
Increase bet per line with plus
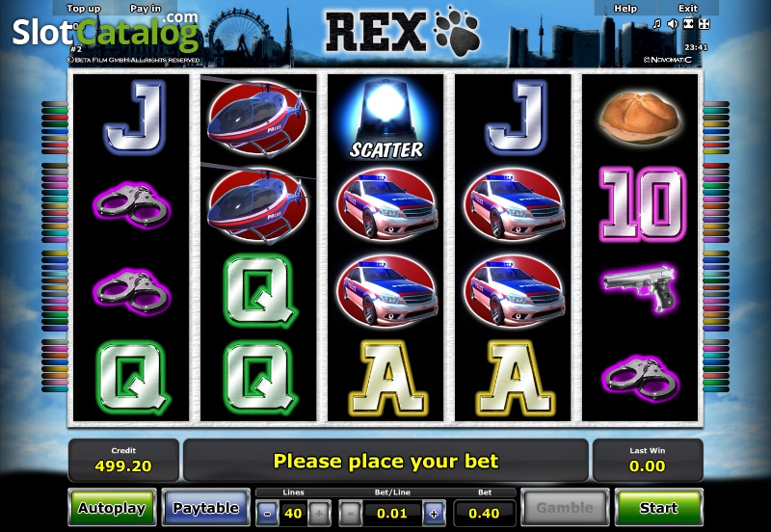434,514
